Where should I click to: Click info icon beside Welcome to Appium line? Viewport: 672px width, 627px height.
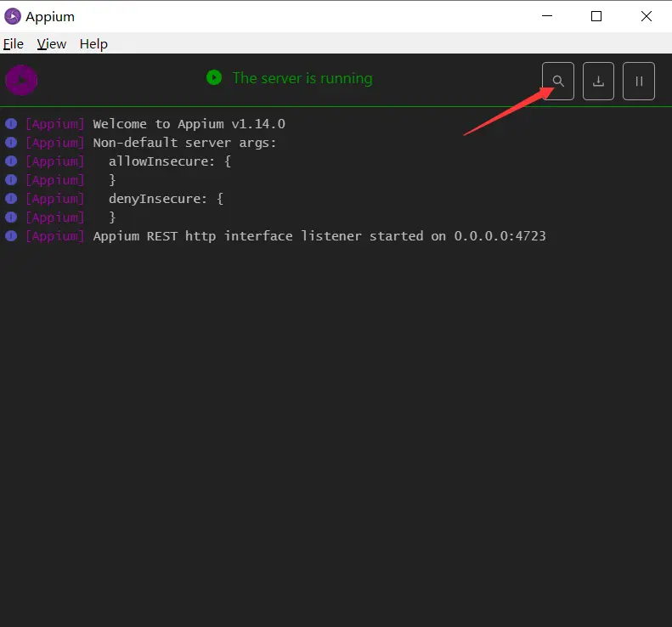tap(11, 124)
